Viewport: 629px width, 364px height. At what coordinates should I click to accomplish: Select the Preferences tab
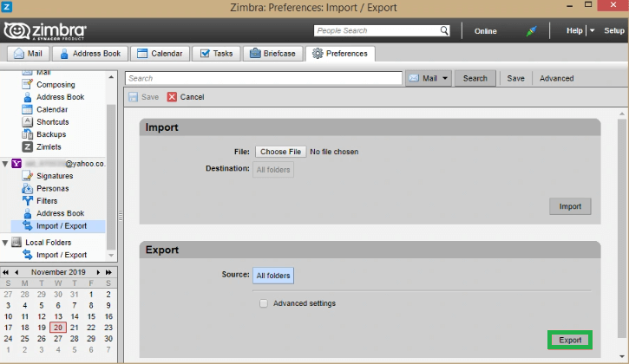coord(340,54)
